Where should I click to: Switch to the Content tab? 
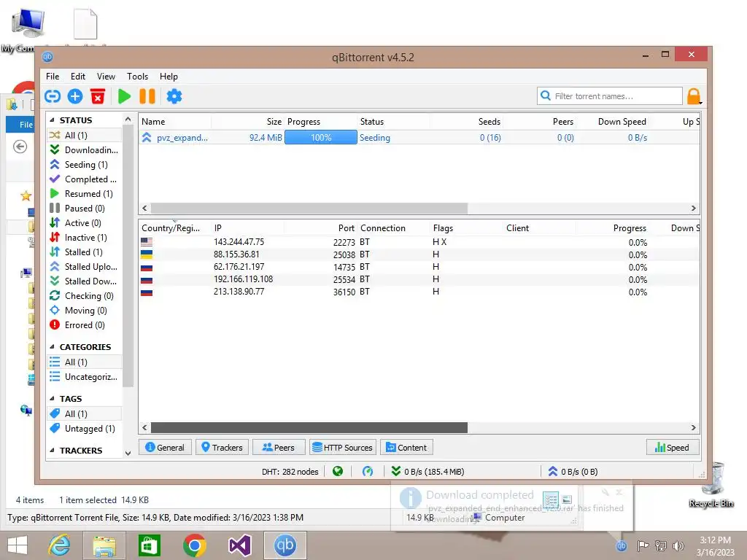[406, 448]
